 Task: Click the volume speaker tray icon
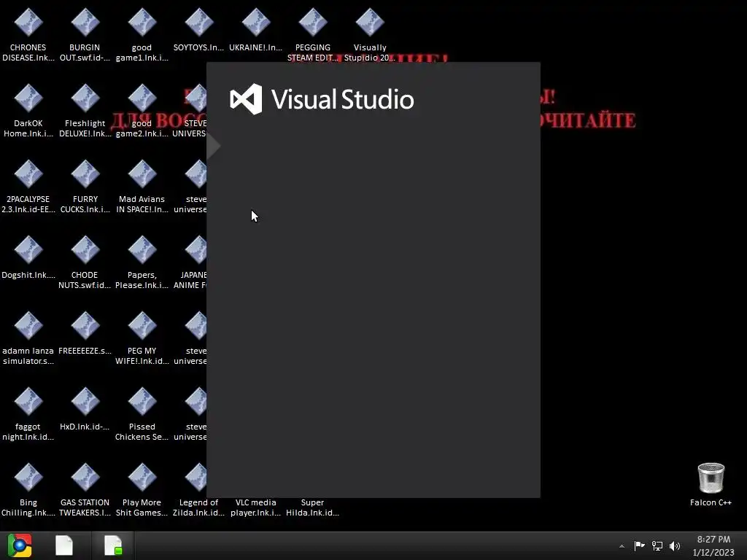pos(675,545)
